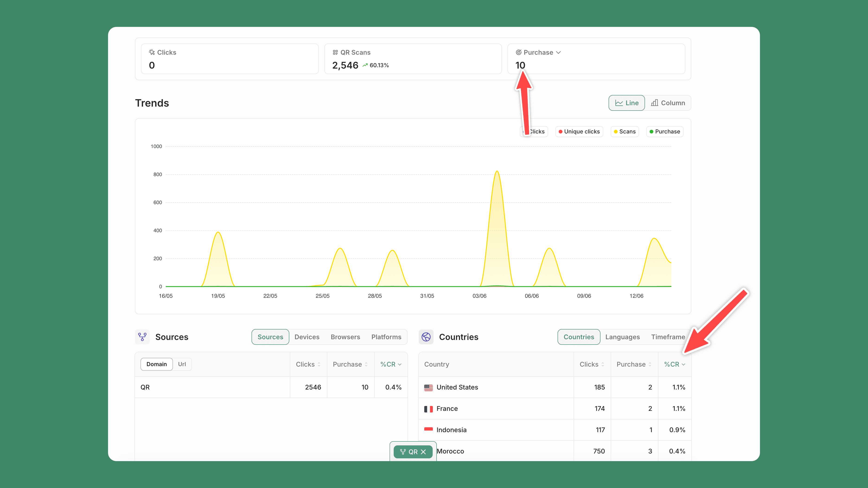
Task: Click the 2546 clicks value in QR row
Action: click(313, 387)
